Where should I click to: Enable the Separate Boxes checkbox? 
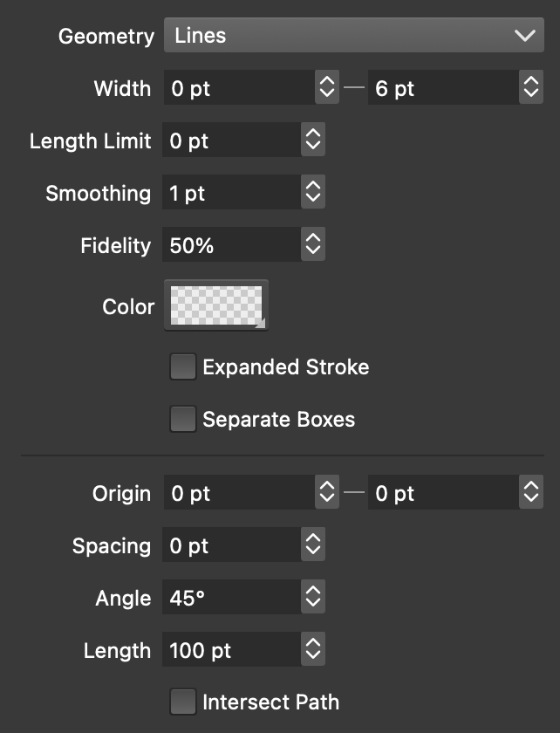point(182,420)
